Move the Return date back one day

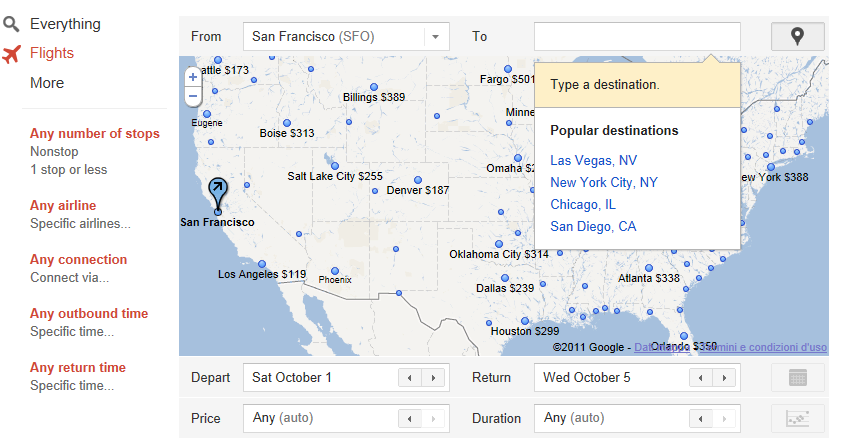point(701,378)
